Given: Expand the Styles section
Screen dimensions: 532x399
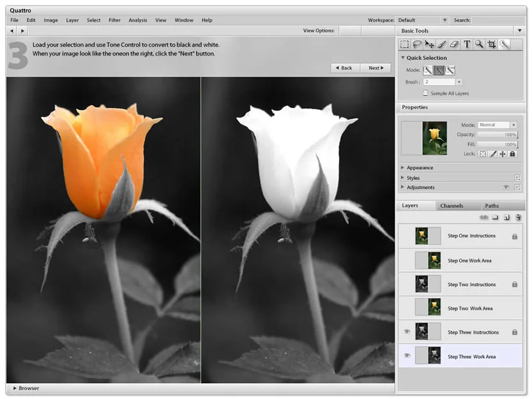Looking at the screenshot, I should pyautogui.click(x=402, y=177).
